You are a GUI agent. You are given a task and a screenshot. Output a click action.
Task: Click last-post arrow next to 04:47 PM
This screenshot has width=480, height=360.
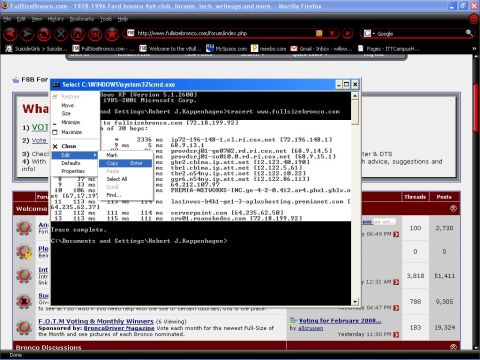[396, 308]
